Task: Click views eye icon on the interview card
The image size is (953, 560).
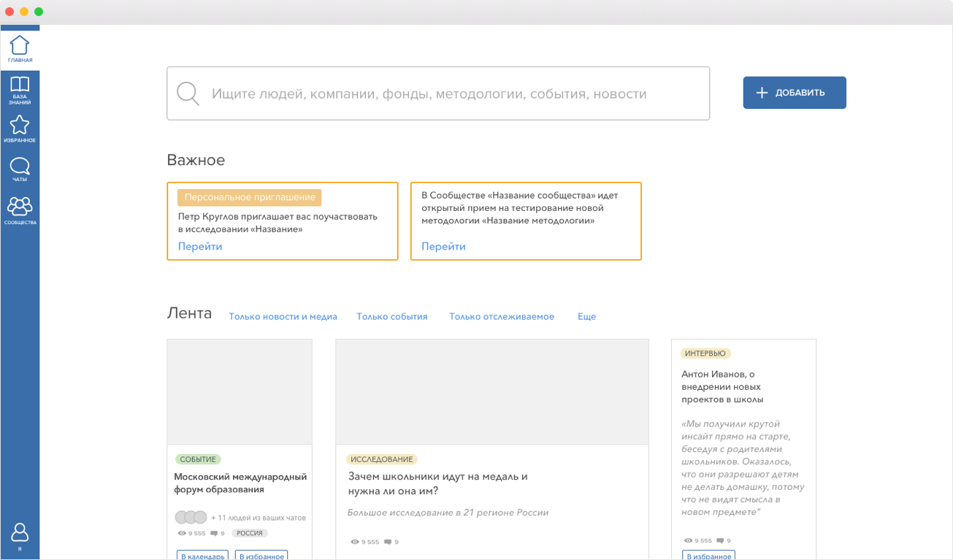Action: click(x=688, y=540)
